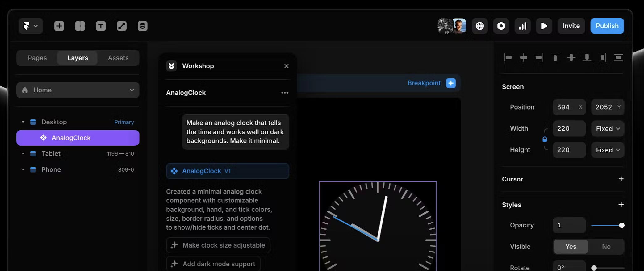Click the Height value field

[569, 150]
